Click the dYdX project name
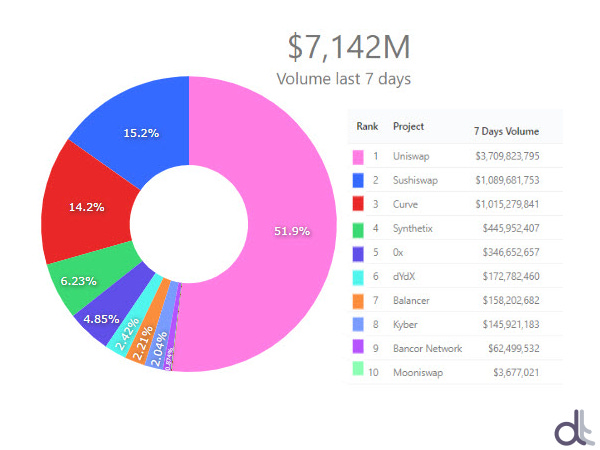The width and height of the screenshot is (600, 450). click(x=404, y=276)
